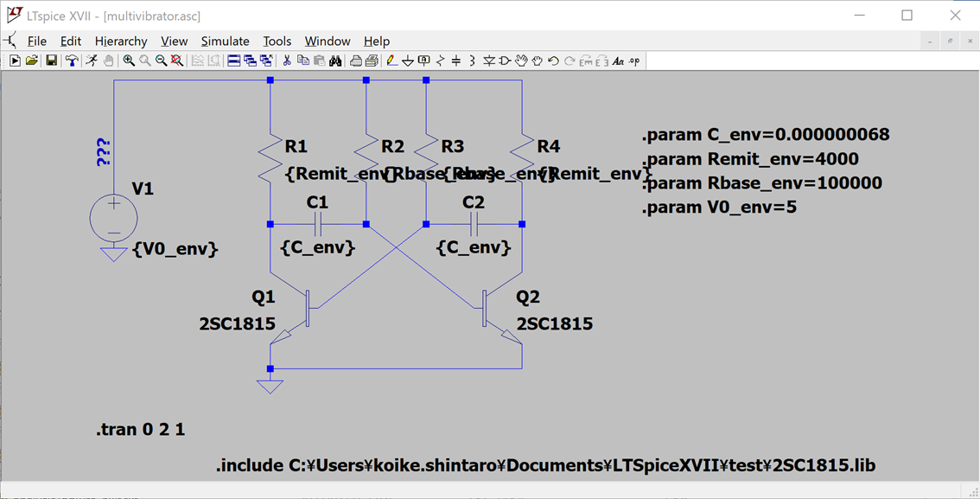
Task: Click the New Schematic toolbar icon
Action: click(x=14, y=61)
